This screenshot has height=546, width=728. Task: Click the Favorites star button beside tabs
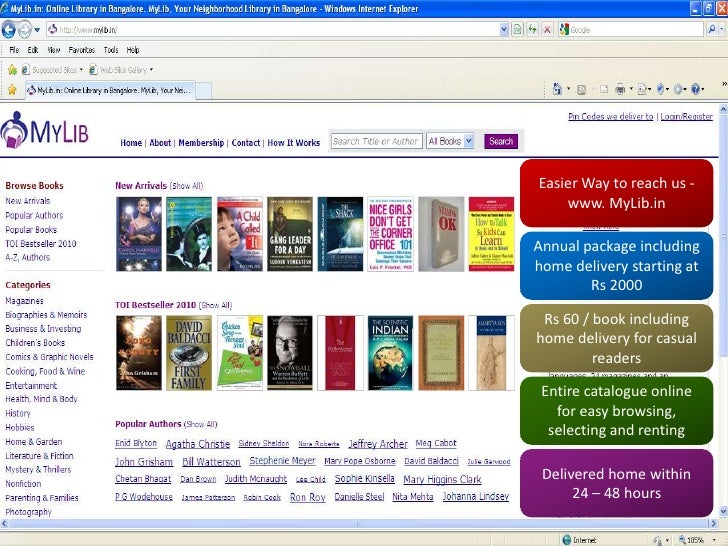click(x=12, y=90)
